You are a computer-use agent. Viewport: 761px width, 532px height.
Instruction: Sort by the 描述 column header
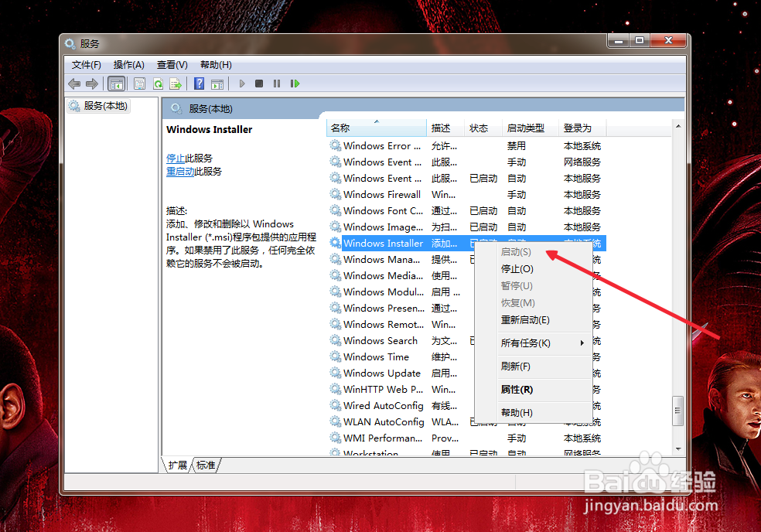point(445,128)
